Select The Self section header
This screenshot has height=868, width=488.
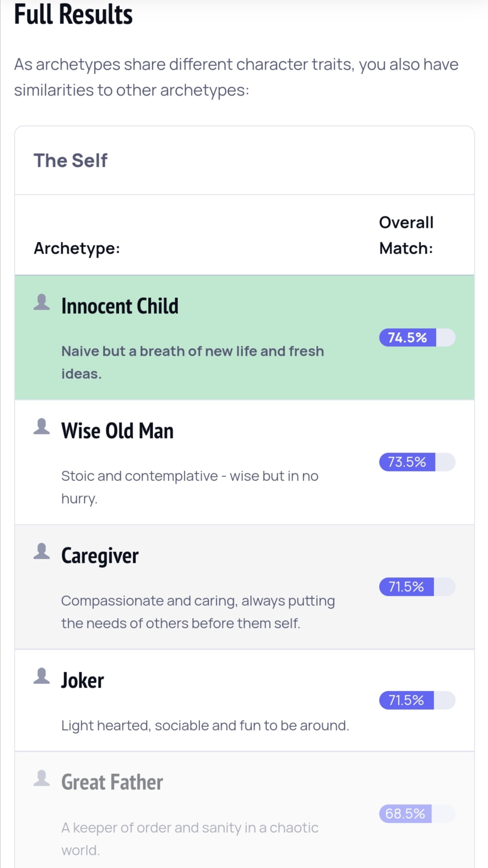pos(70,160)
